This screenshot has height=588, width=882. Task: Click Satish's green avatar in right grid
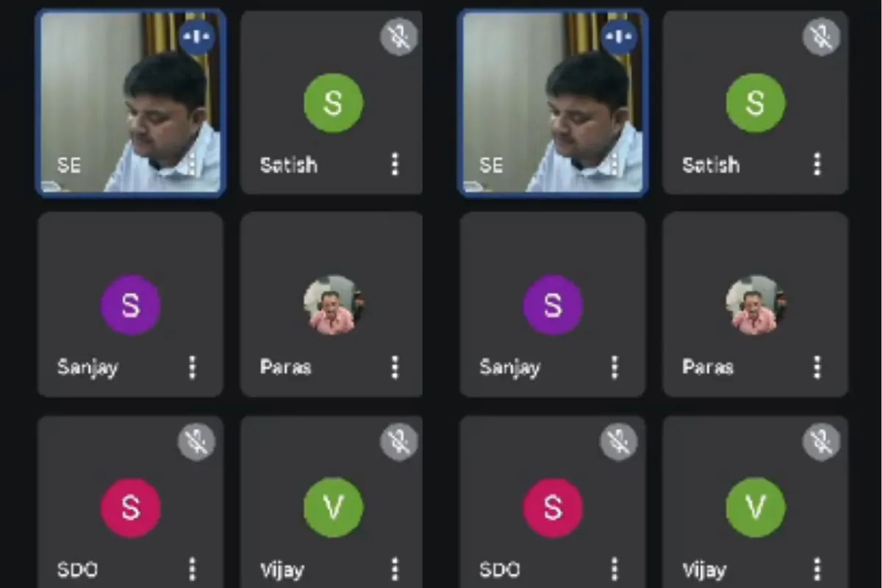[x=756, y=103]
